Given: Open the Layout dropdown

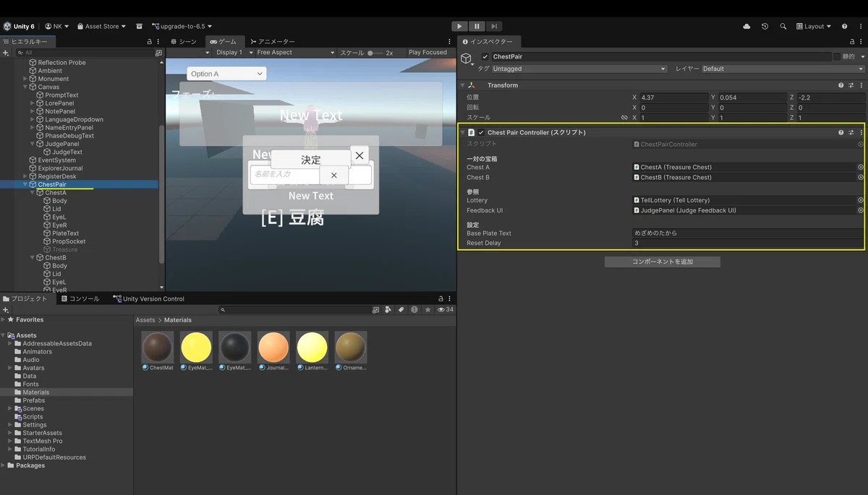Looking at the screenshot, I should pyautogui.click(x=814, y=26).
